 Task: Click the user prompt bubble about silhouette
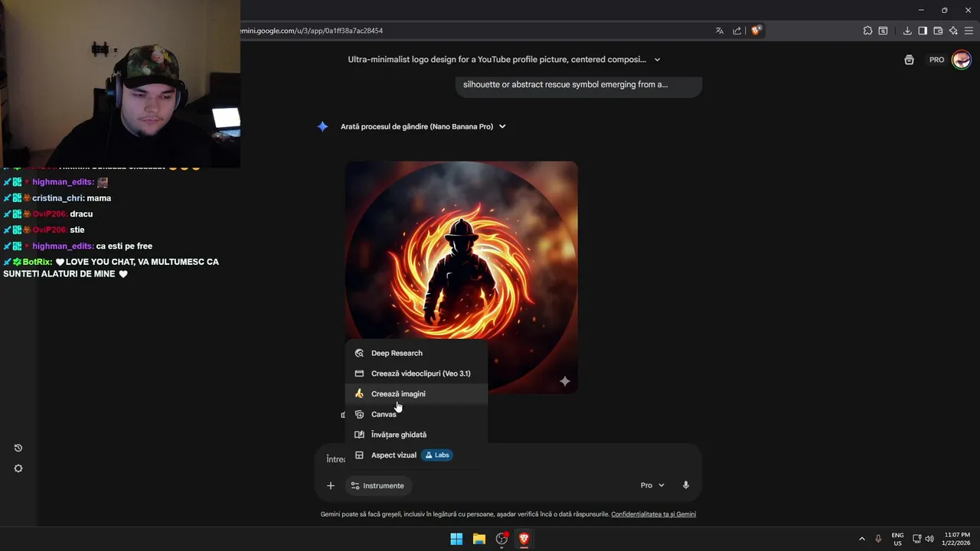pos(579,86)
